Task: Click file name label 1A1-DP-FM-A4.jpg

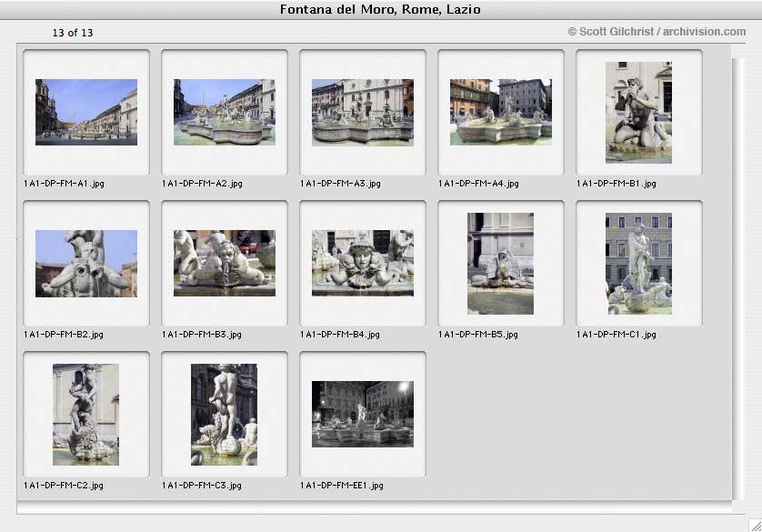Action: click(478, 184)
